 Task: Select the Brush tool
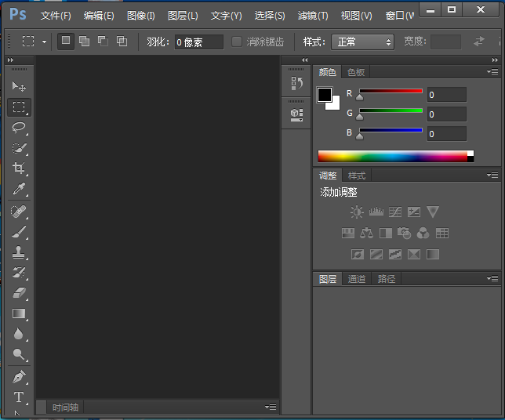20,232
